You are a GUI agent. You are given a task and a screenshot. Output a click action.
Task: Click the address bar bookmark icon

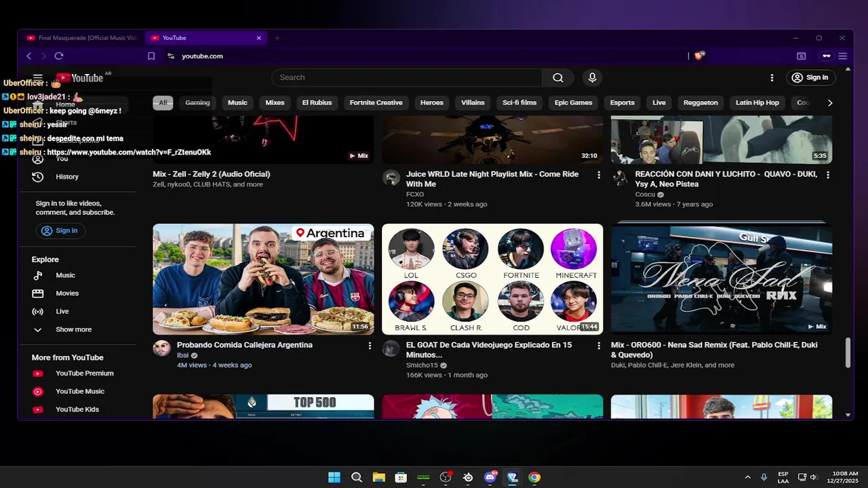(151, 56)
